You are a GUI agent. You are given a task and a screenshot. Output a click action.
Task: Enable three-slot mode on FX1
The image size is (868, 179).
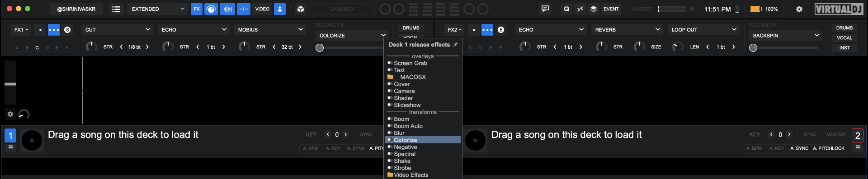click(54, 30)
